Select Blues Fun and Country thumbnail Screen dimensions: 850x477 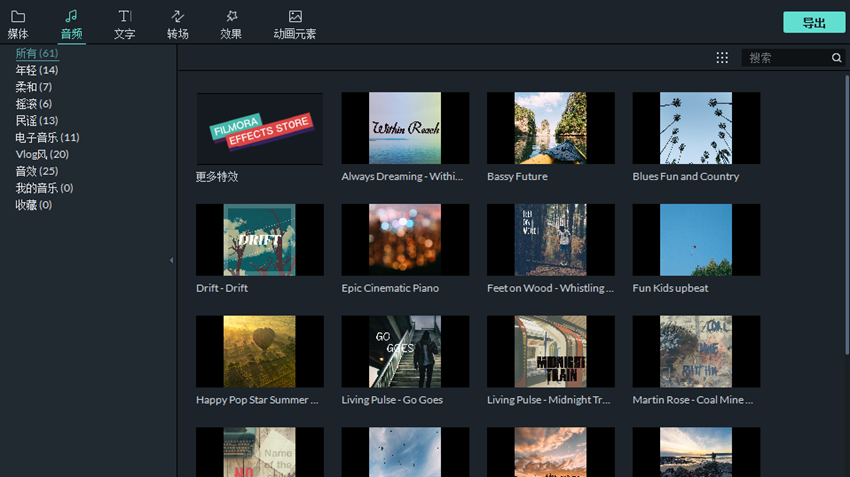coord(696,128)
